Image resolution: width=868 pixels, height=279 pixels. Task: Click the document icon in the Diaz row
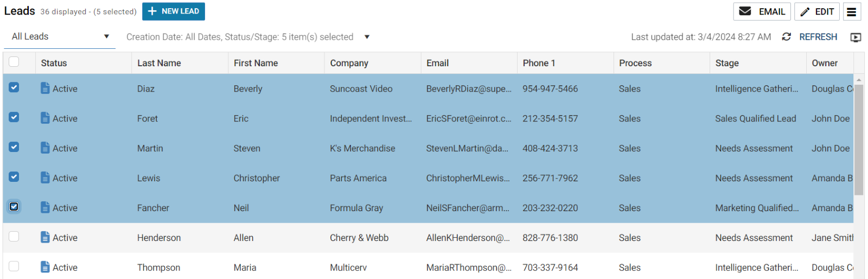pos(46,88)
